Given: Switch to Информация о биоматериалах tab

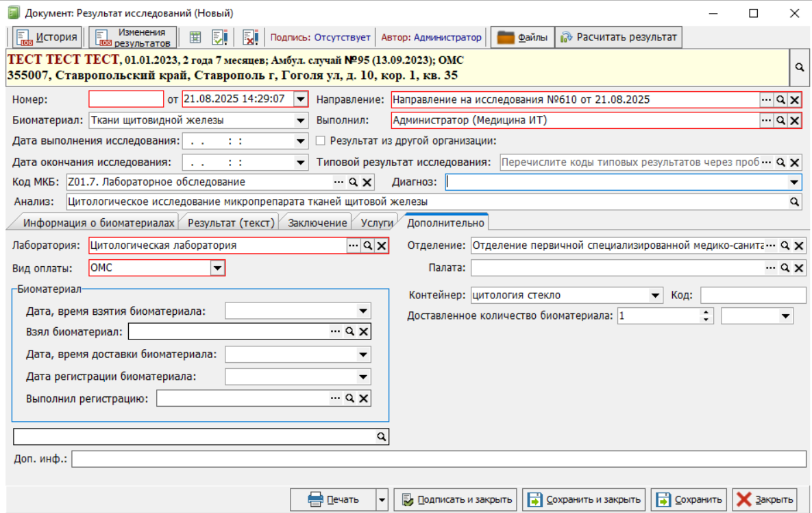Looking at the screenshot, I should [x=98, y=223].
